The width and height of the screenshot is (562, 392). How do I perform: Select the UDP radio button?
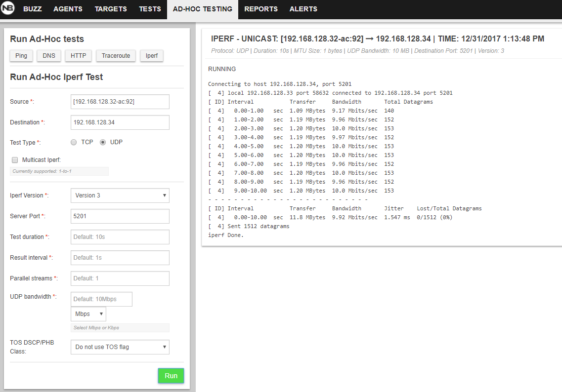[x=103, y=142]
